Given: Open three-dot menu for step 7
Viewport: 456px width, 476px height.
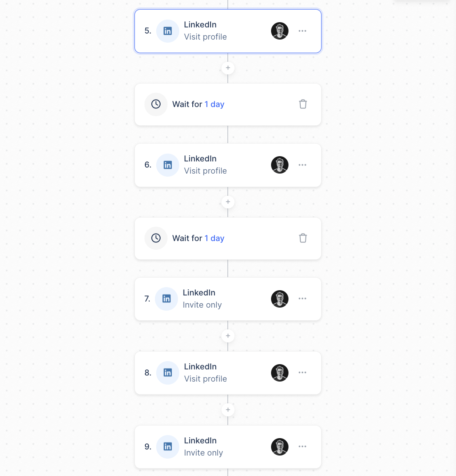Looking at the screenshot, I should tap(302, 299).
